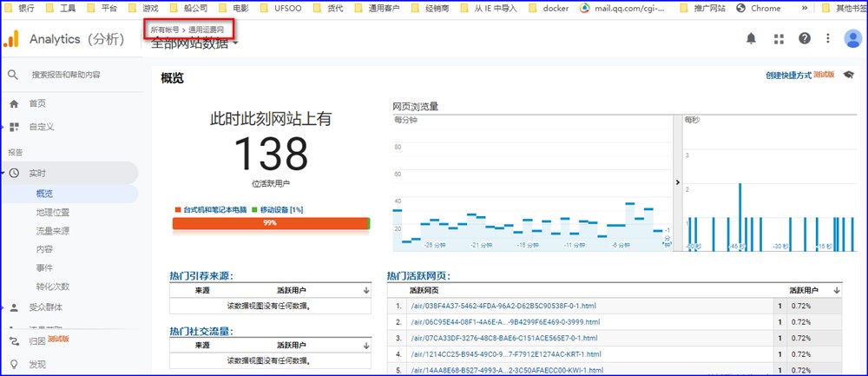The image size is (868, 376).
Task: Open the three-dot more options menu
Action: pyautogui.click(x=827, y=38)
